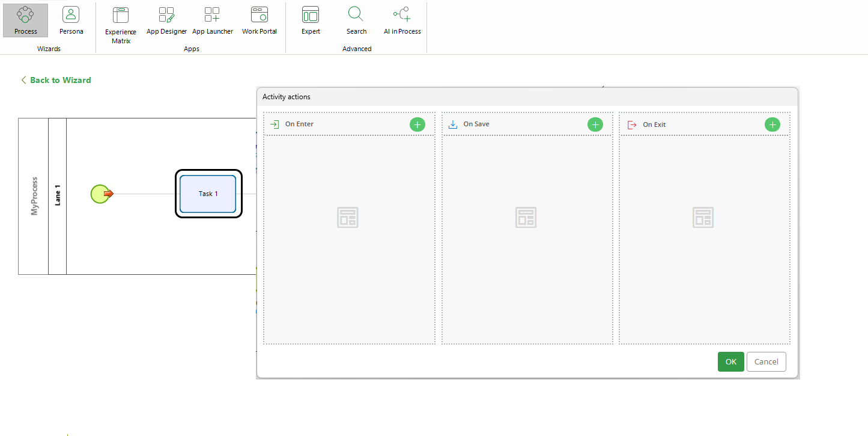Image resolution: width=868 pixels, height=436 pixels.
Task: Go Back to Wizard
Action: click(56, 80)
